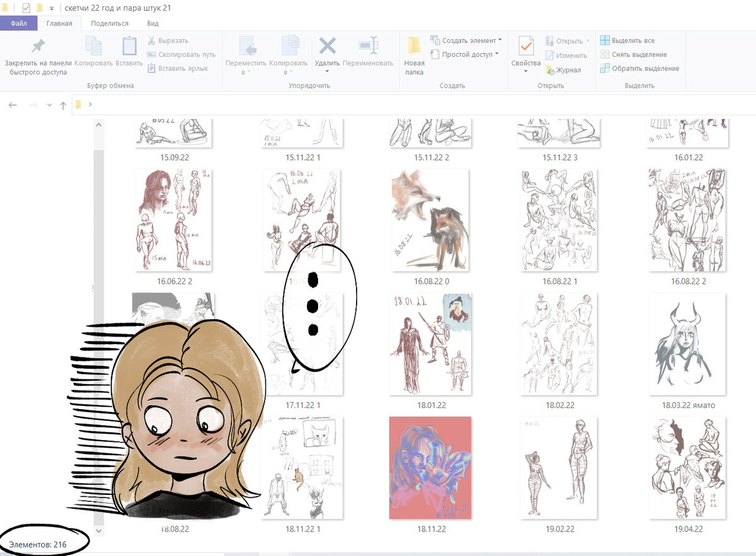
Task: Click the Удалить red cross icon
Action: point(327,46)
